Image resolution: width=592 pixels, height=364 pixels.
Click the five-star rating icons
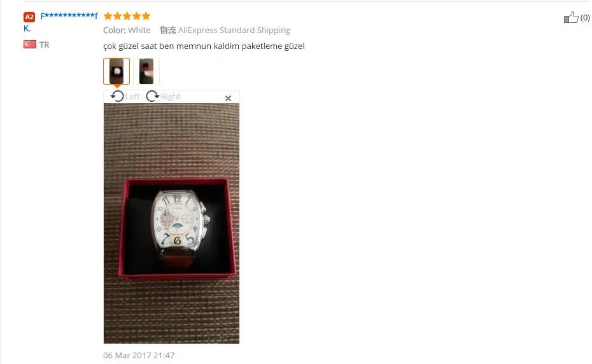[127, 16]
